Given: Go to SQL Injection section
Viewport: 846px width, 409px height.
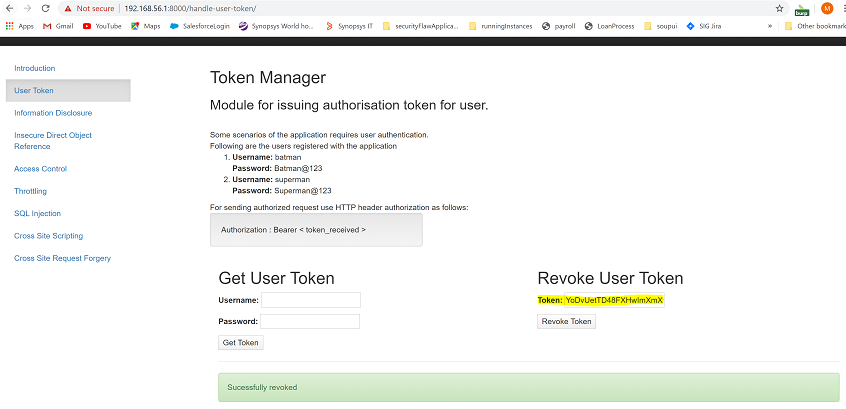Looking at the screenshot, I should [37, 213].
